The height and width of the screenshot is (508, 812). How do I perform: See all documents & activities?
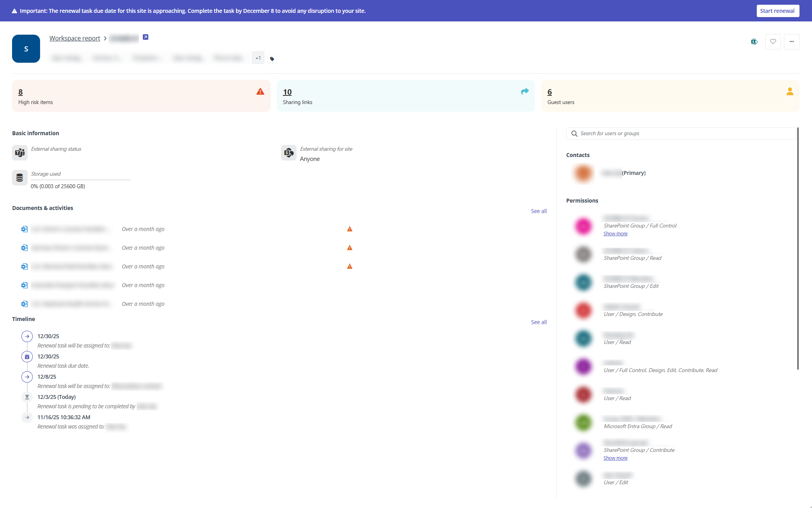[538, 211]
